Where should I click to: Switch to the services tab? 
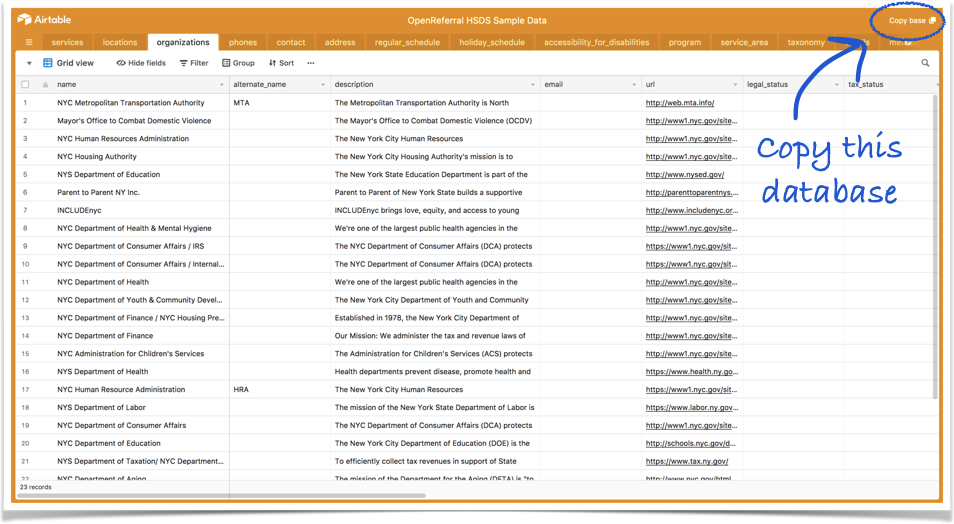pos(68,43)
